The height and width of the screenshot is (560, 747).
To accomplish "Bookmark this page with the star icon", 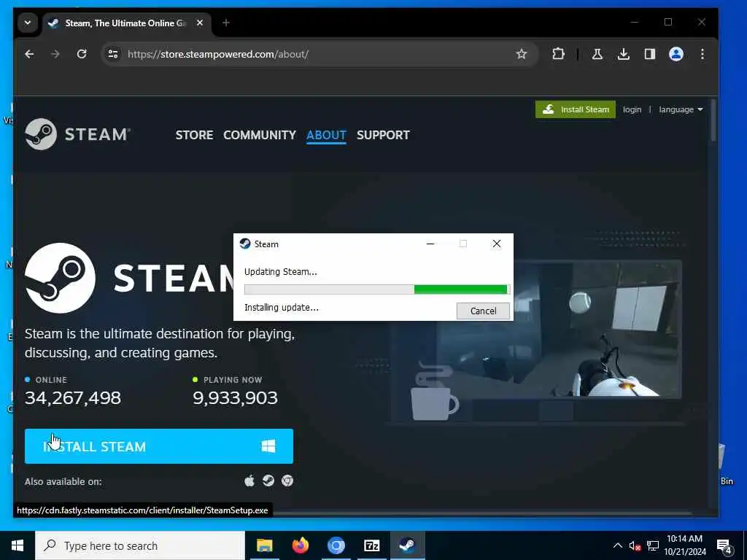I will (x=522, y=54).
